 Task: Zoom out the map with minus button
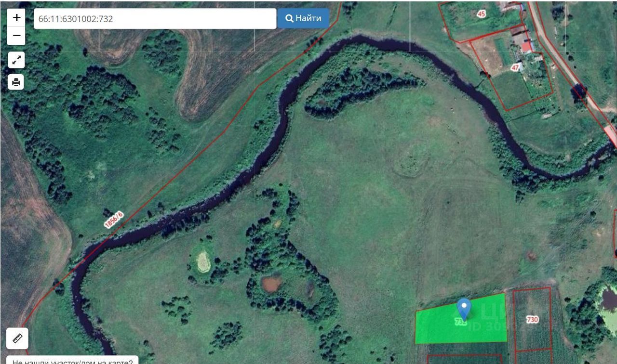click(x=16, y=36)
